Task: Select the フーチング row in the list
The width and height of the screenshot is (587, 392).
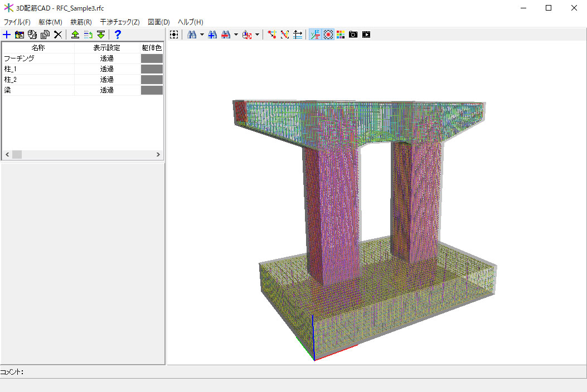Action: 20,58
